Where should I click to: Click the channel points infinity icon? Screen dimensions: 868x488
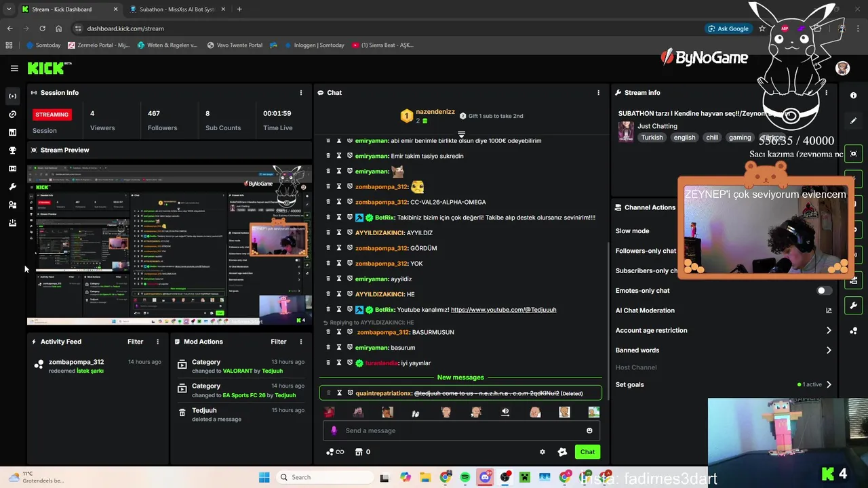(335, 452)
